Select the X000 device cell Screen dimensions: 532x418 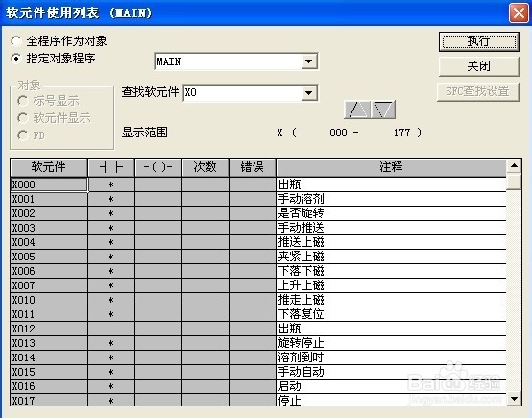49,184
